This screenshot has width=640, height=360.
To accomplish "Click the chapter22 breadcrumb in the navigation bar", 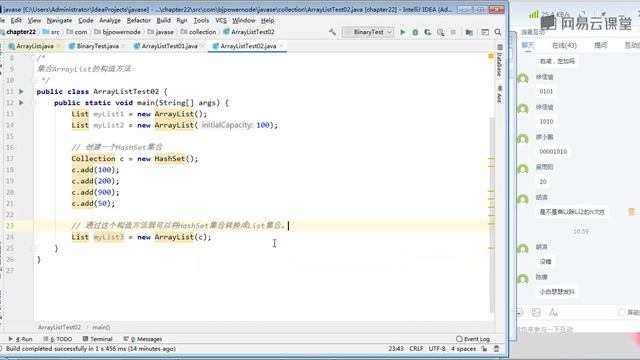I will pyautogui.click(x=19, y=32).
